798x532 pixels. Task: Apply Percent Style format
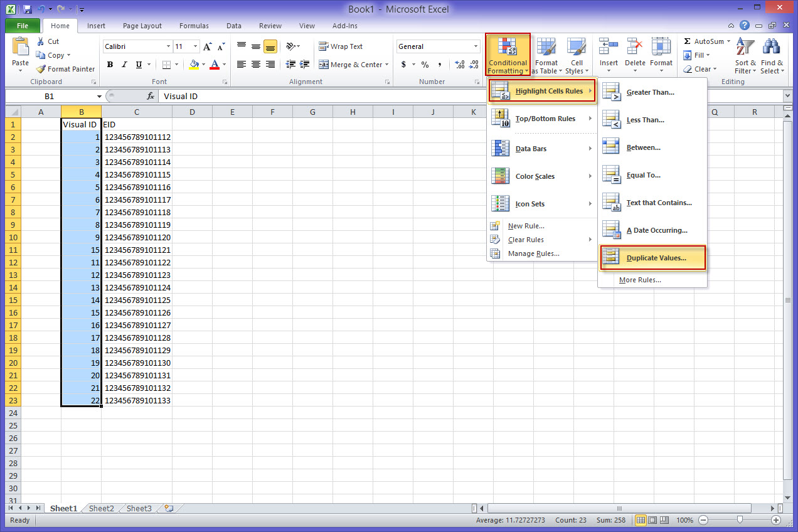click(x=425, y=65)
